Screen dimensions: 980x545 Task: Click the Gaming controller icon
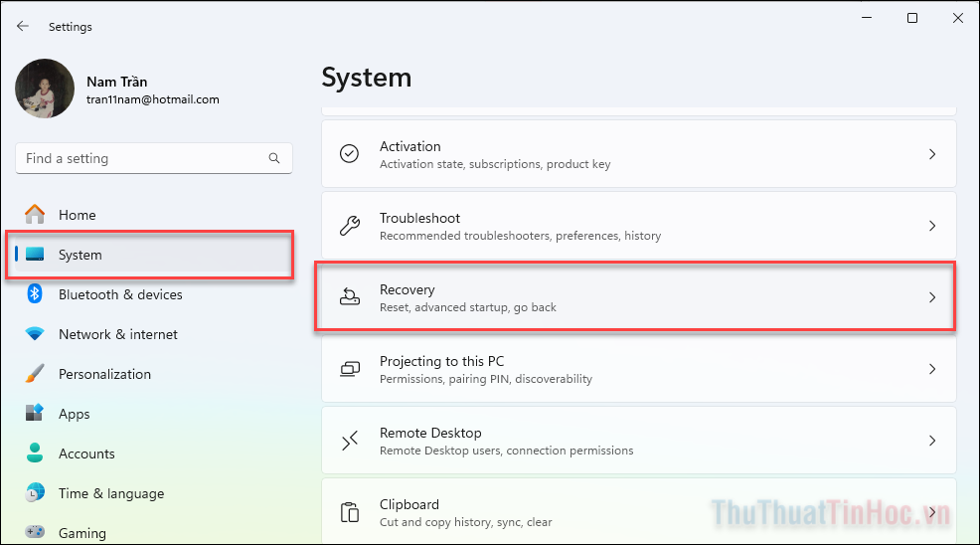coord(35,532)
